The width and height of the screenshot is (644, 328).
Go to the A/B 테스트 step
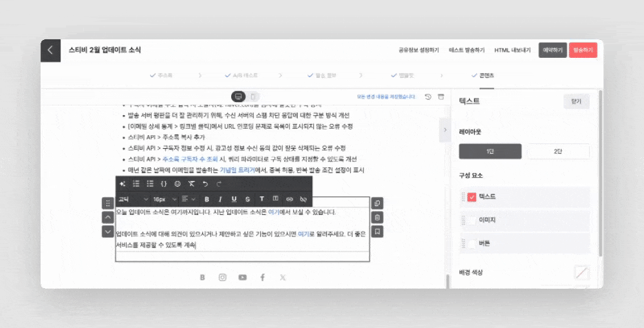coord(241,76)
